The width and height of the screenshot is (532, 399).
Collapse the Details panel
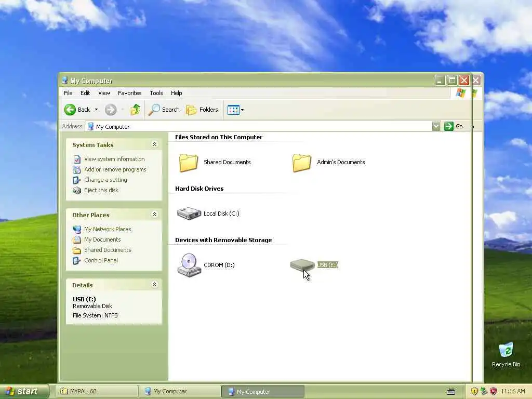coord(154,285)
